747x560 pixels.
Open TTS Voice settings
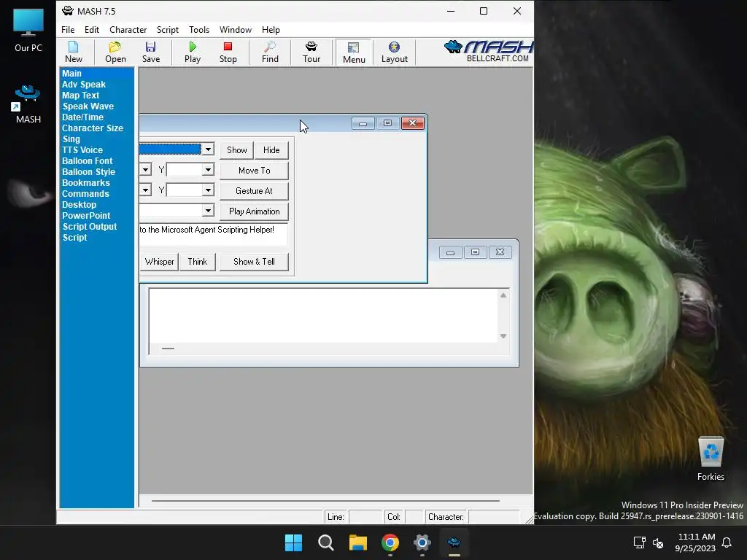(x=82, y=150)
